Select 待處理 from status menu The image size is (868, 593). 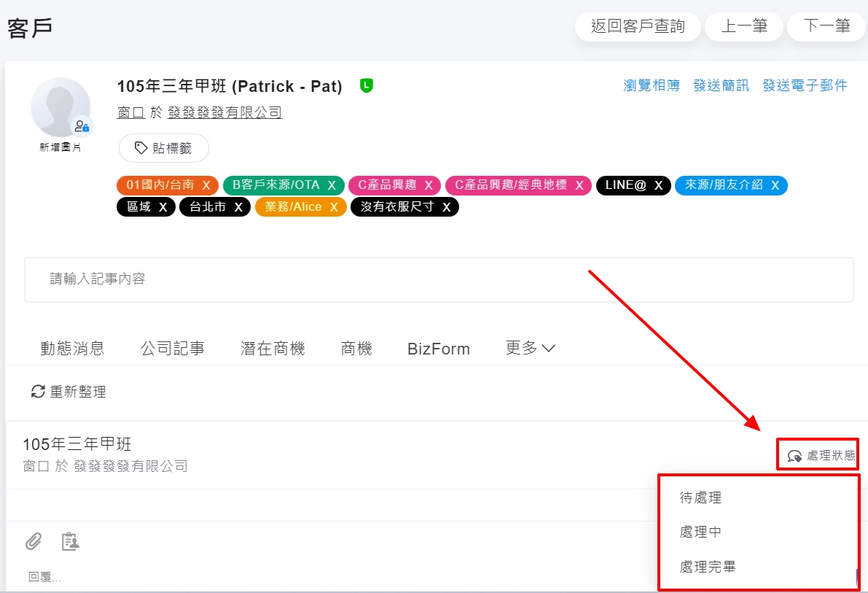coord(700,498)
